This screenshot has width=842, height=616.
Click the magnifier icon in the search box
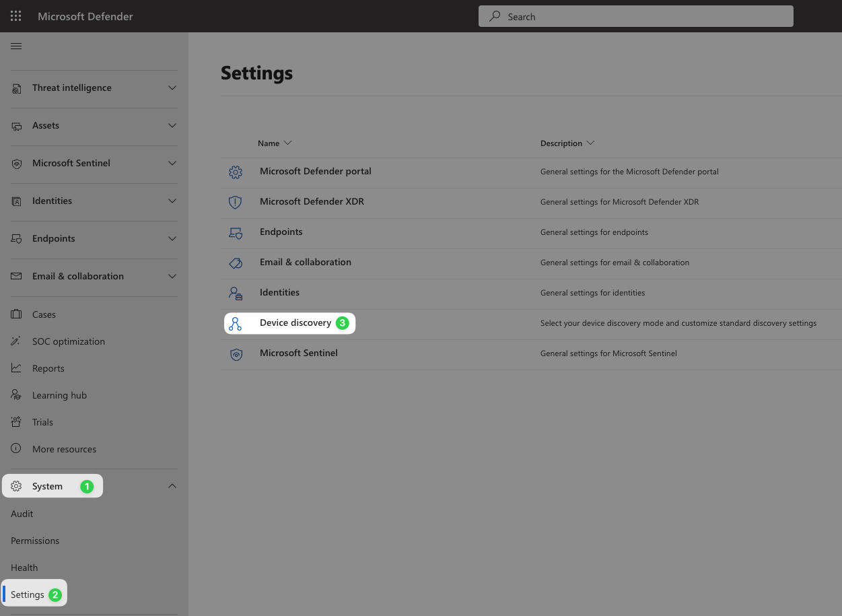coord(495,16)
